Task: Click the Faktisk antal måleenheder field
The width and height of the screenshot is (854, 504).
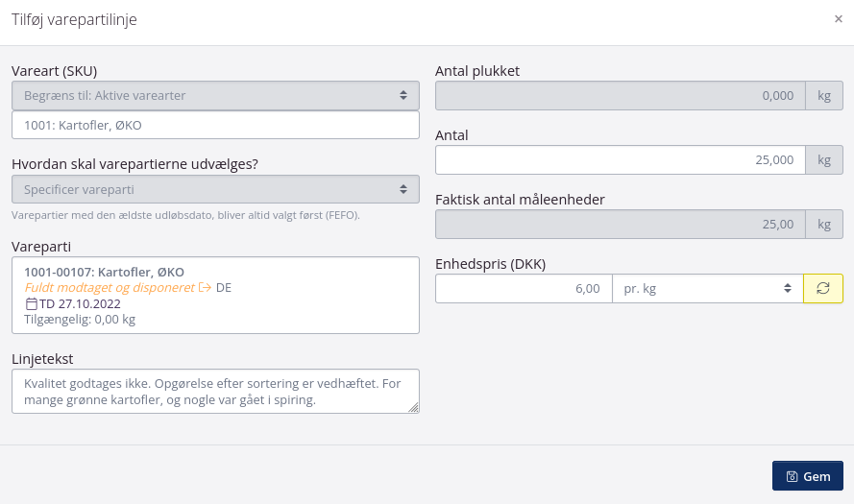Action: coord(619,224)
